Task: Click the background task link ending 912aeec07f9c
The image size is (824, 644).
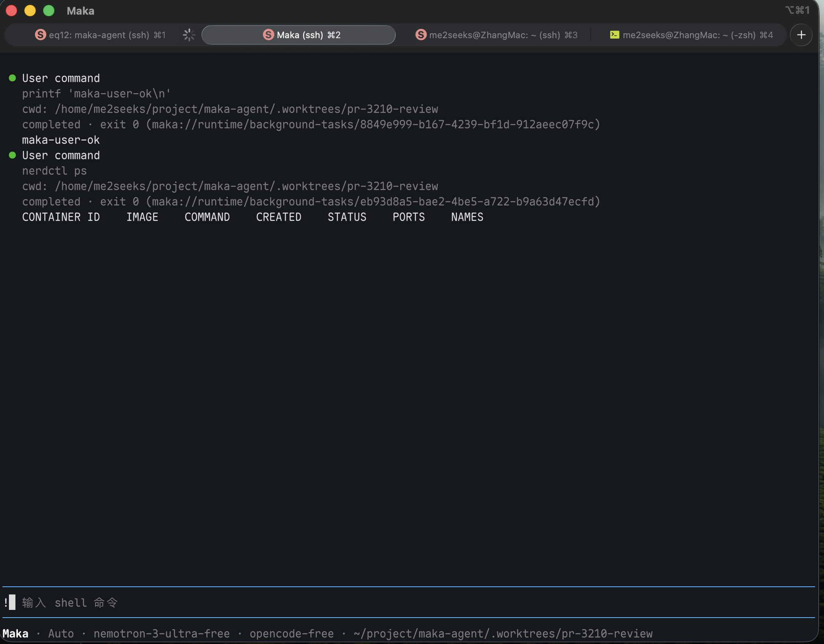Action: tap(373, 125)
